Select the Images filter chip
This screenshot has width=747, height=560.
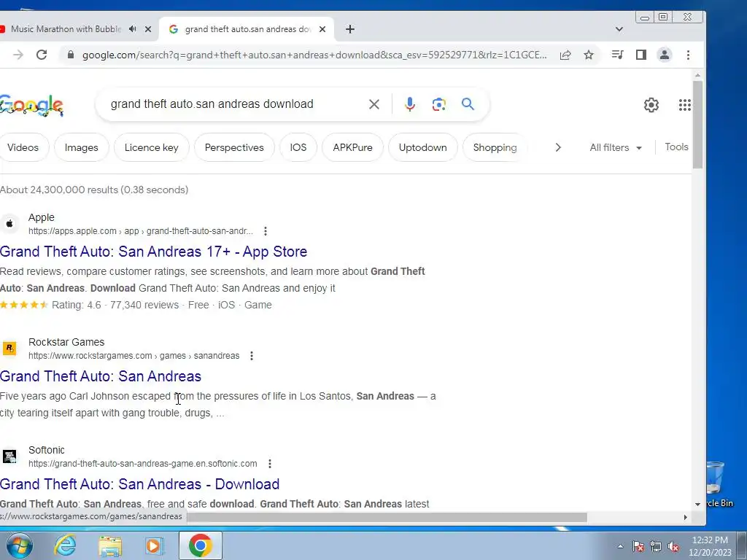click(x=82, y=147)
